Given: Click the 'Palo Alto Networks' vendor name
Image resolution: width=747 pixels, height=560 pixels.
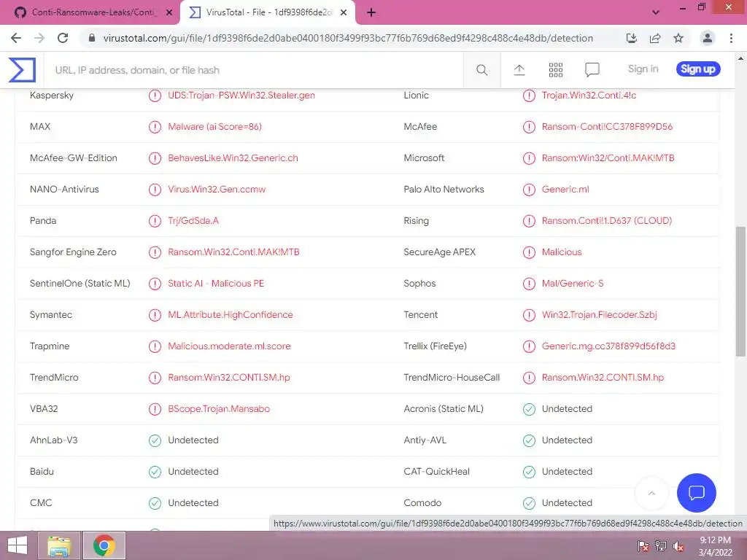Looking at the screenshot, I should pos(444,190).
